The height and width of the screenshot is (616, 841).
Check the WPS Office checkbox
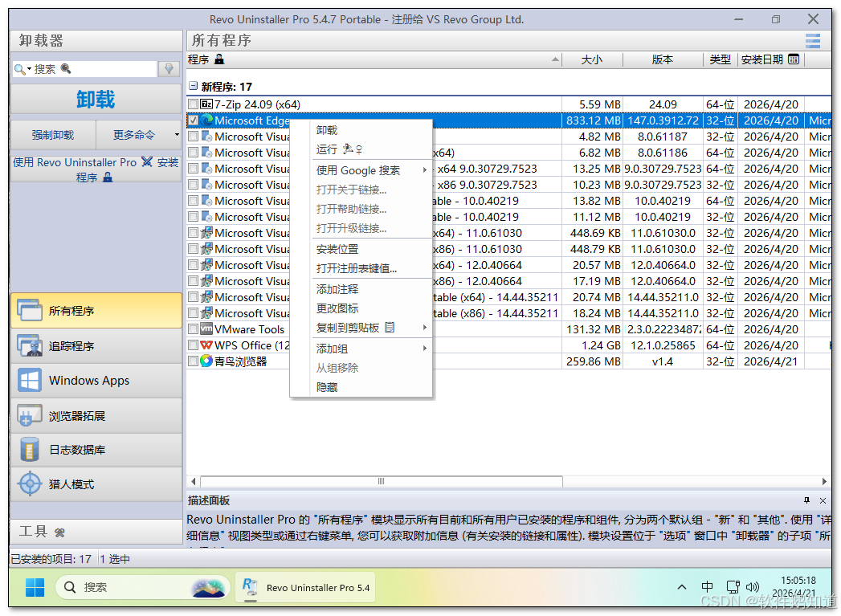(x=193, y=345)
